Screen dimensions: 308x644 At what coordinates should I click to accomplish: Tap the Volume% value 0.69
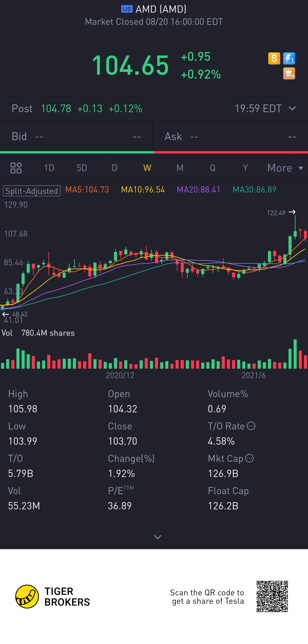coord(217,409)
